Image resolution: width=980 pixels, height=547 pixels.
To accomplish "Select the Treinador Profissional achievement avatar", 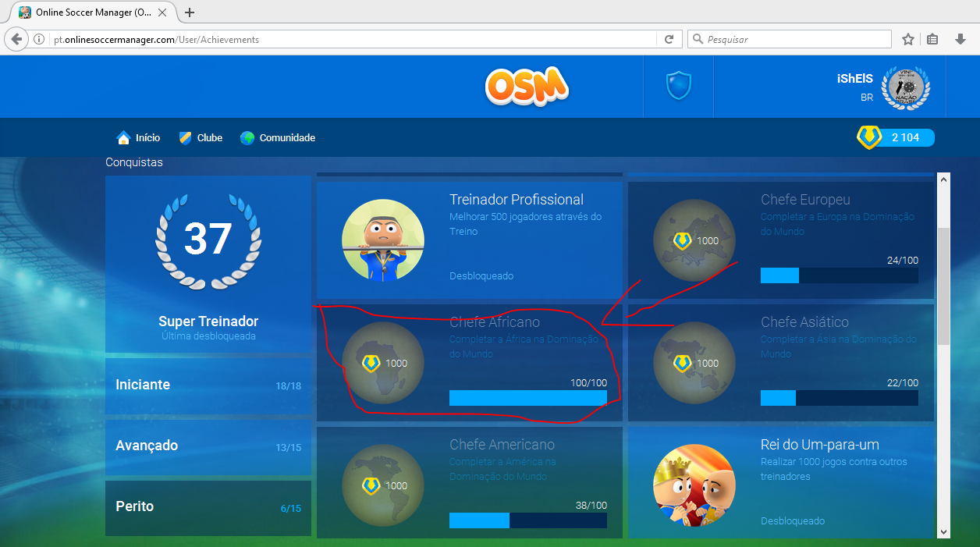I will (383, 240).
